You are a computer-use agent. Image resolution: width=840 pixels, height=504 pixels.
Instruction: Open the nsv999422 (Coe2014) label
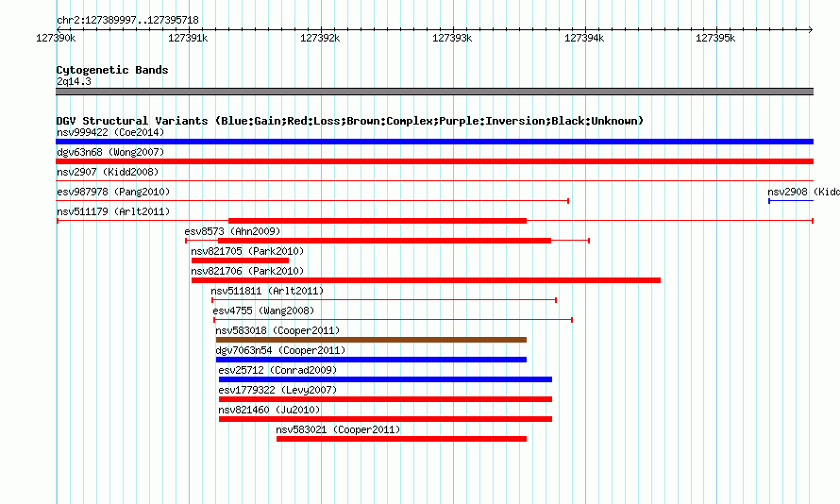click(x=110, y=132)
